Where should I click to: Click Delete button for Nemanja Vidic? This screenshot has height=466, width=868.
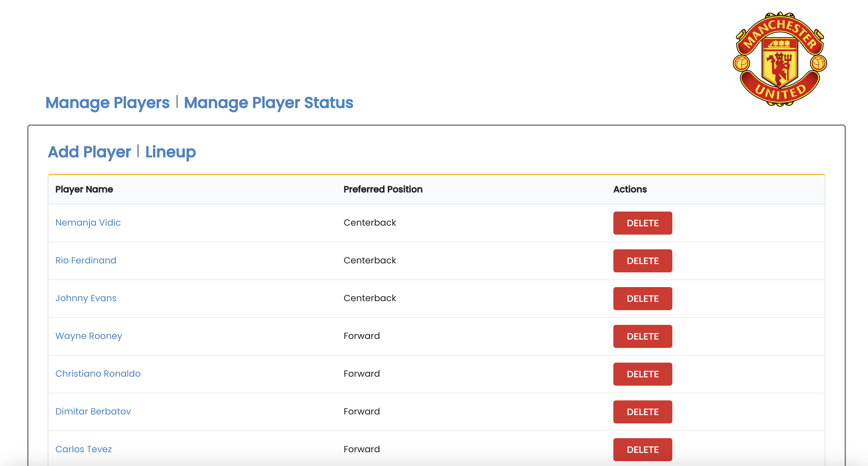643,223
